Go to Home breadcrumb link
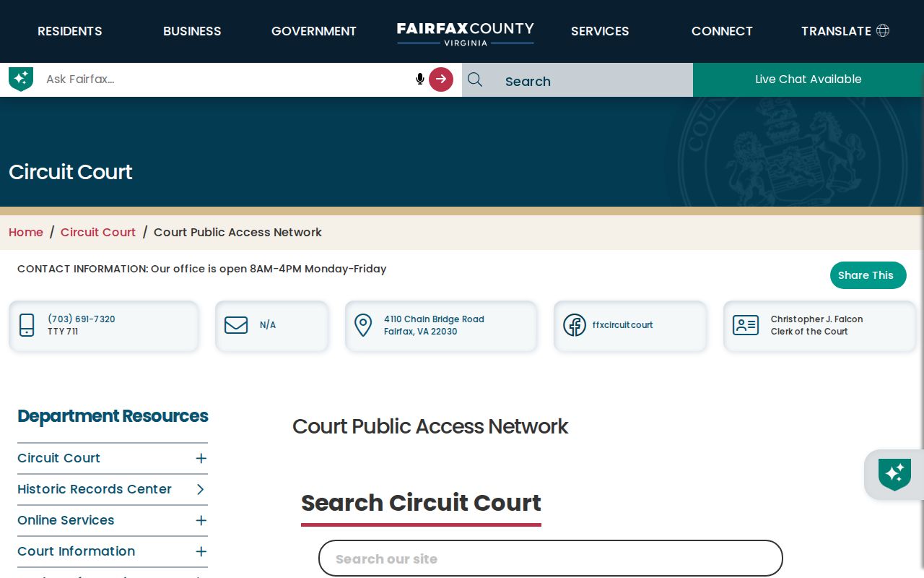924x578 pixels. pos(26,232)
